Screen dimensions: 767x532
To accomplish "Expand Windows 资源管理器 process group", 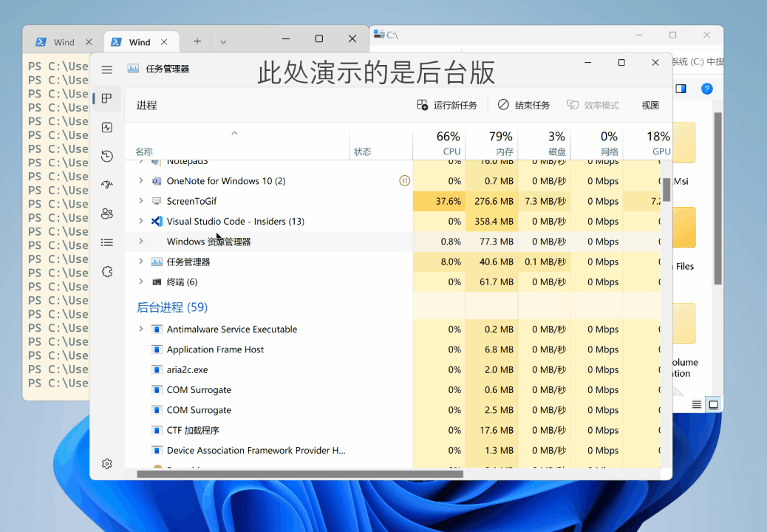I will (x=141, y=241).
